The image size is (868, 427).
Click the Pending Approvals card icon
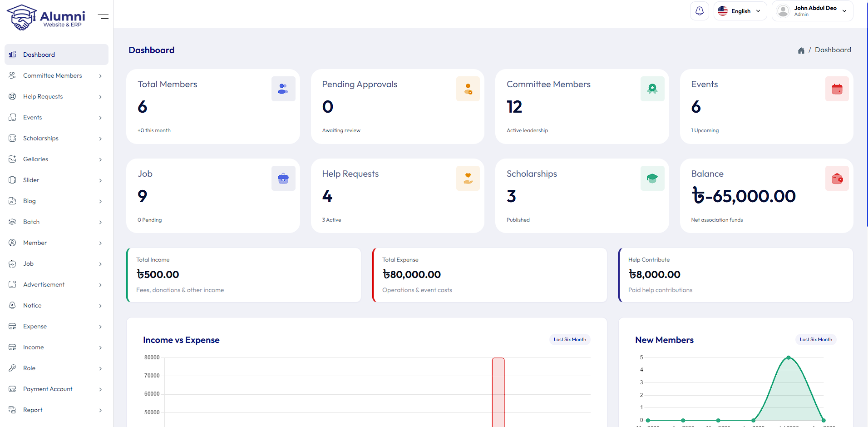468,89
